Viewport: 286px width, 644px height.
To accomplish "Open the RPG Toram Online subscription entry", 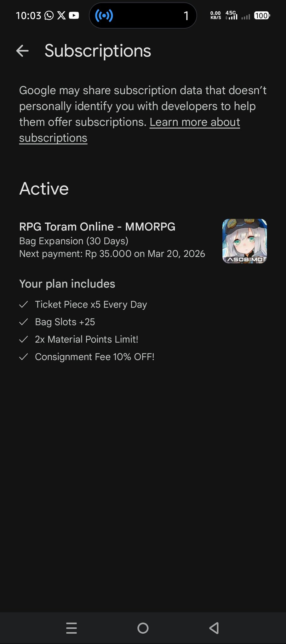I will click(143, 241).
